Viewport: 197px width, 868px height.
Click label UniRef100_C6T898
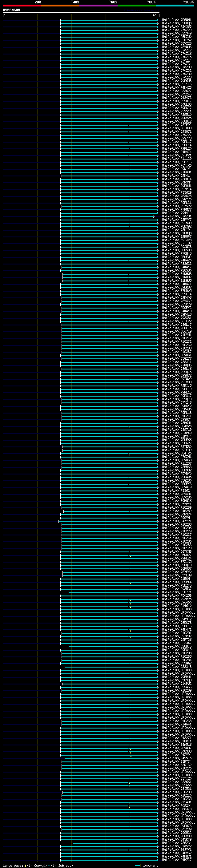177,128
